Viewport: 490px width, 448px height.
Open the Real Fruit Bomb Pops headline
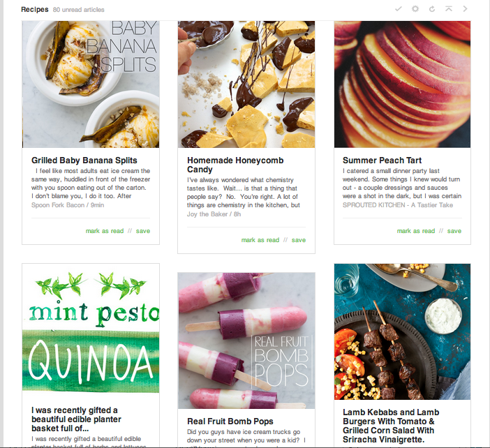click(x=230, y=421)
